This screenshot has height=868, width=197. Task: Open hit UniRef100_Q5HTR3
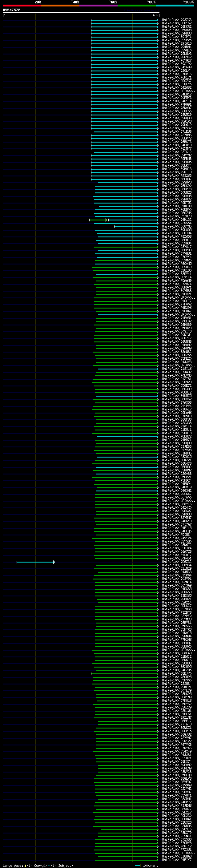(177, 629)
